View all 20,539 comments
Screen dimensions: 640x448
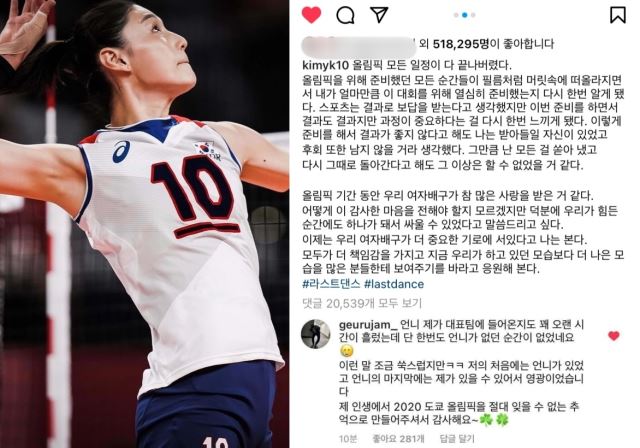[362, 303]
